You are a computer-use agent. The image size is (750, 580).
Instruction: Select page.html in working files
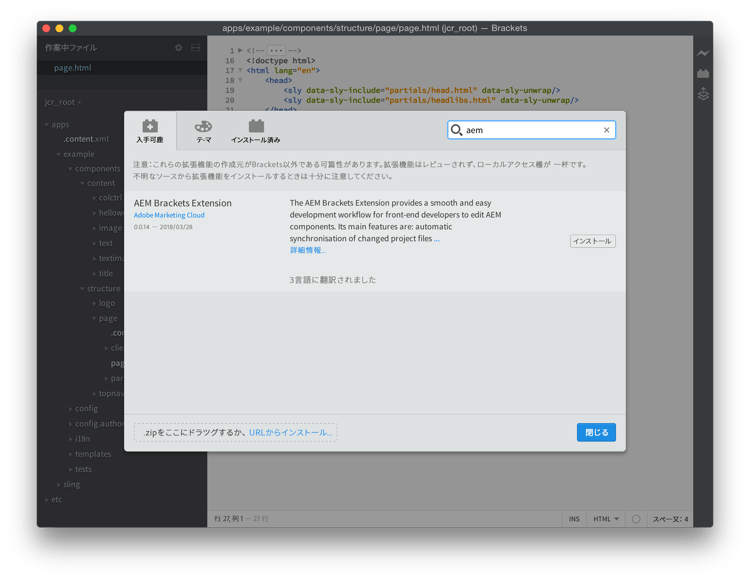(73, 68)
